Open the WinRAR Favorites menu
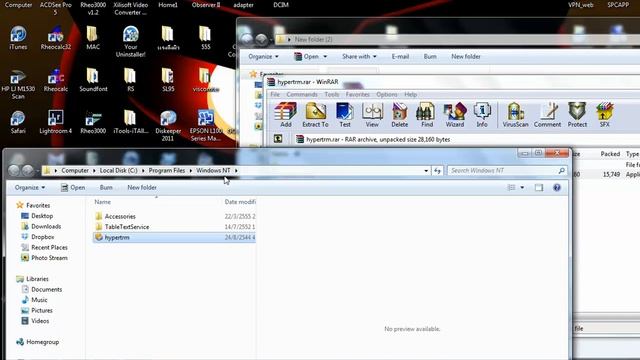 click(x=358, y=94)
